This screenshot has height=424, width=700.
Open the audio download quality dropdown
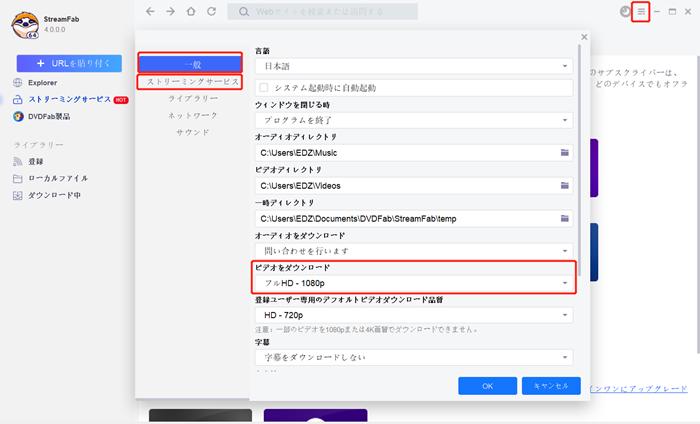[x=414, y=251]
